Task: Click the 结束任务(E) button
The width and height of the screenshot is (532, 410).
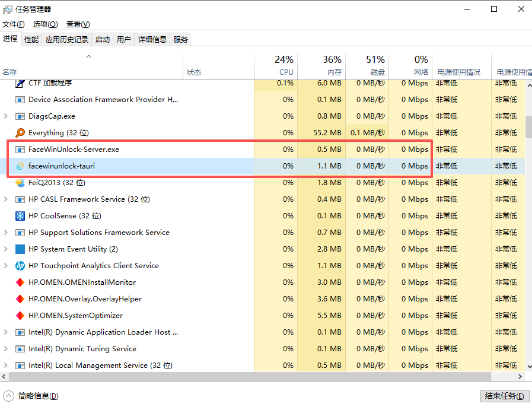Action: 504,396
